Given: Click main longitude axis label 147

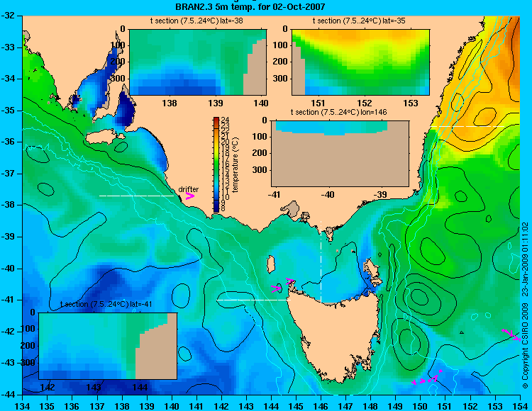Looking at the screenshot, I should point(345,406).
